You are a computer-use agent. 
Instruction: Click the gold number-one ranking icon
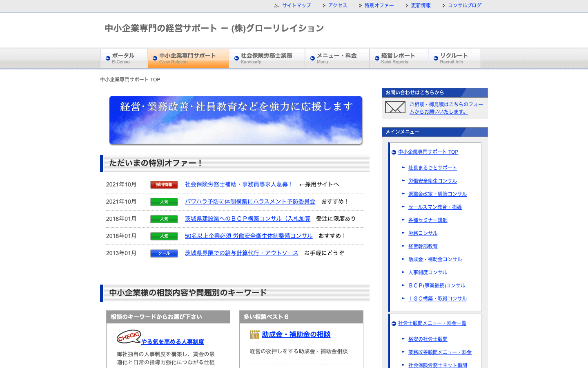click(255, 335)
